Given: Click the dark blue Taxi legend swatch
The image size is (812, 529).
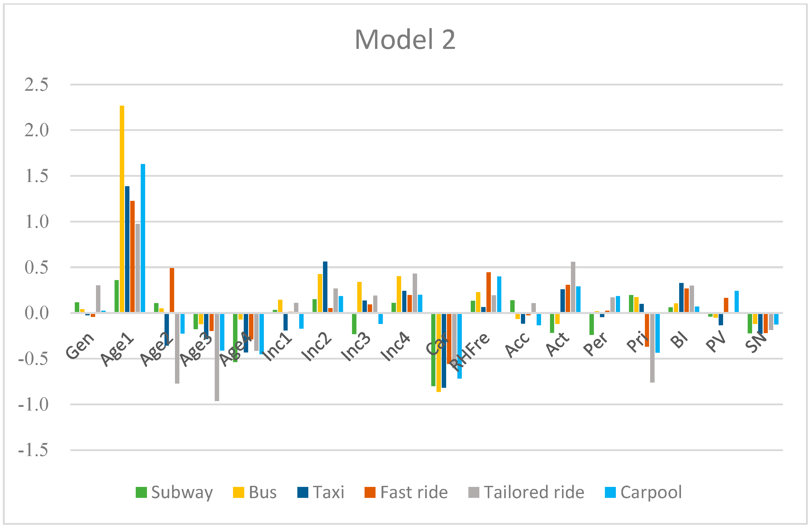Looking at the screenshot, I should tap(303, 492).
